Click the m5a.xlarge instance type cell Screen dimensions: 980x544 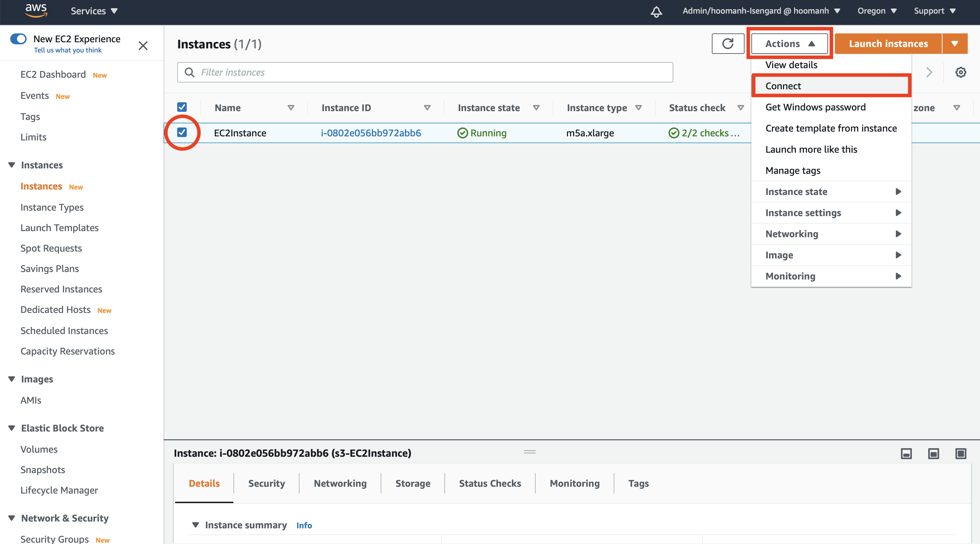coord(590,133)
